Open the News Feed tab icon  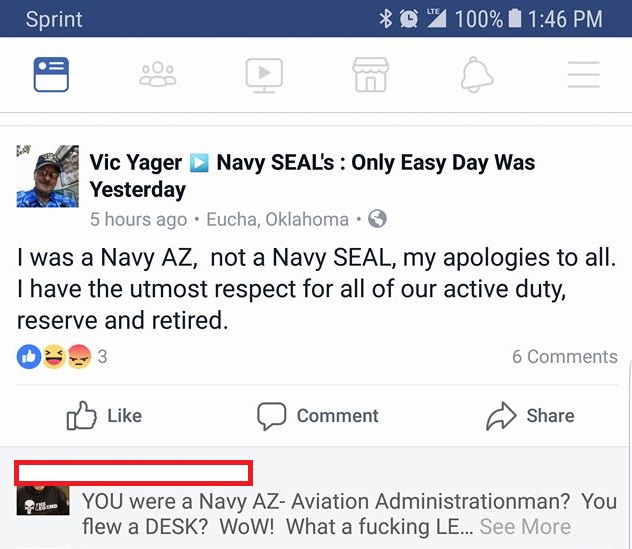[x=51, y=74]
